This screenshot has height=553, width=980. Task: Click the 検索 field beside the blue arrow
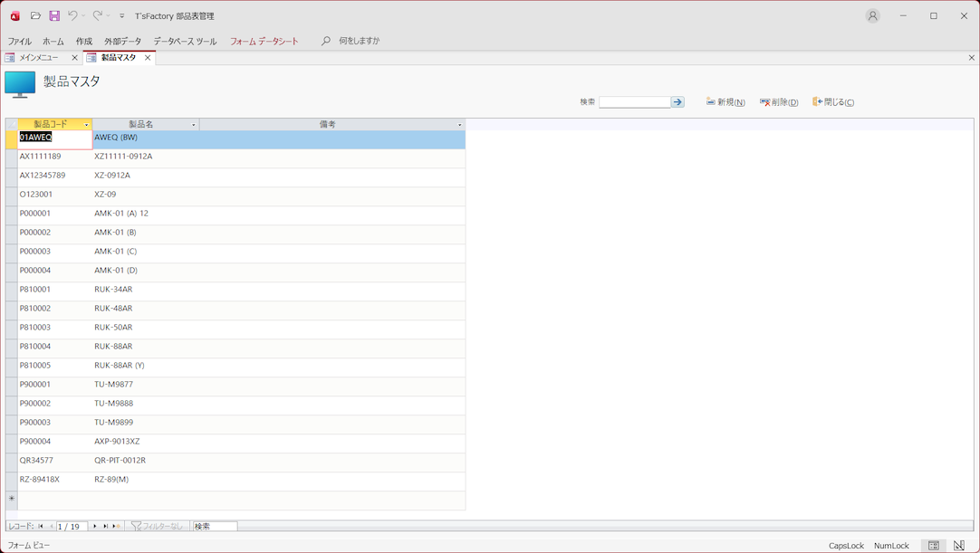(634, 102)
